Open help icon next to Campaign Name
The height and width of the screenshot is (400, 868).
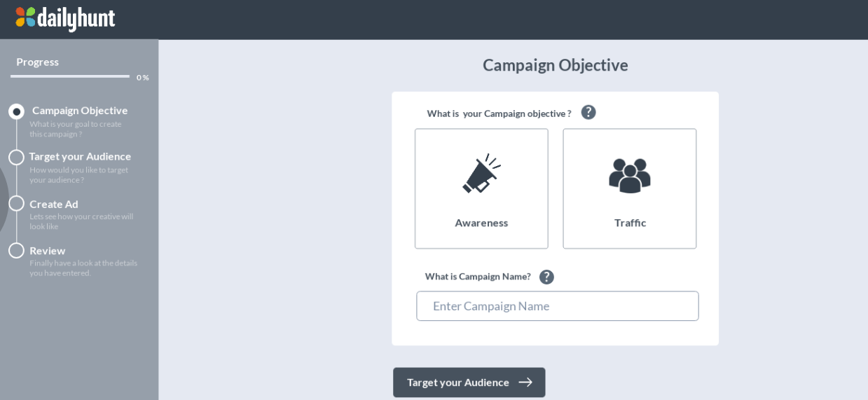546,277
